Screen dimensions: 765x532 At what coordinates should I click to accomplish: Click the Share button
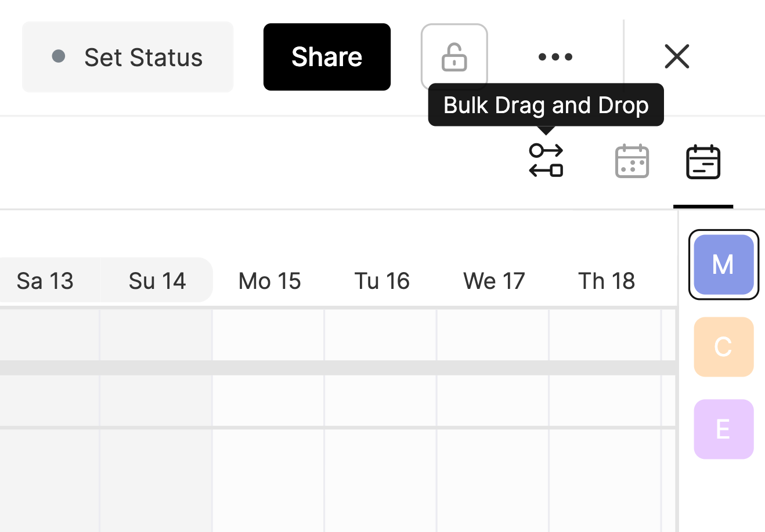pos(327,57)
